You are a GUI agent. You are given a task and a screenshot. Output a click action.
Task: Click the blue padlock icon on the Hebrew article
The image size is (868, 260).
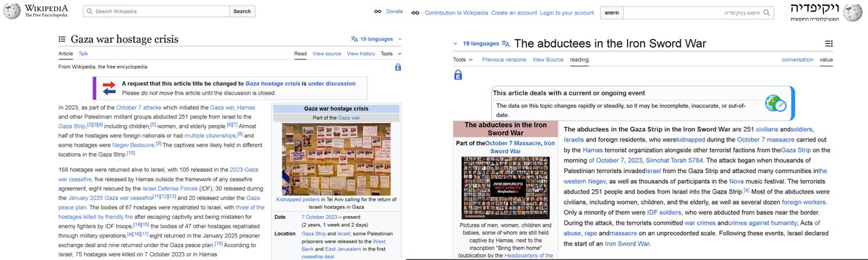pos(458,74)
